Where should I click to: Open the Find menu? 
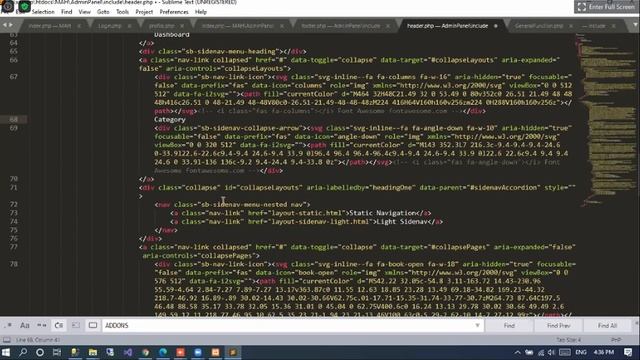67,12
